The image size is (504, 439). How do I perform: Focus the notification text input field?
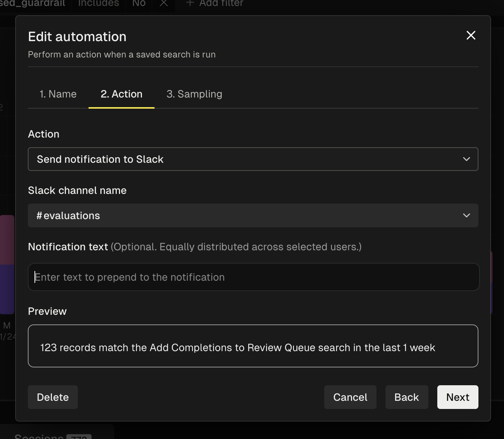pyautogui.click(x=253, y=277)
